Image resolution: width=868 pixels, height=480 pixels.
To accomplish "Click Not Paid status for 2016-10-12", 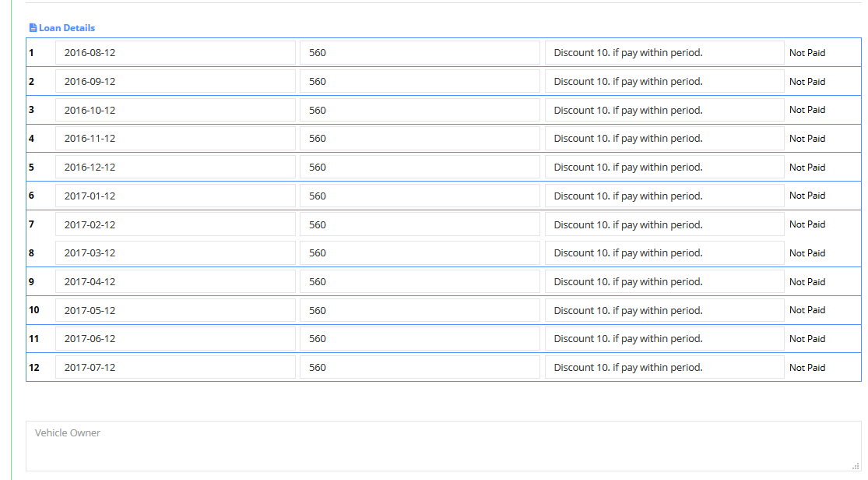I will [807, 110].
